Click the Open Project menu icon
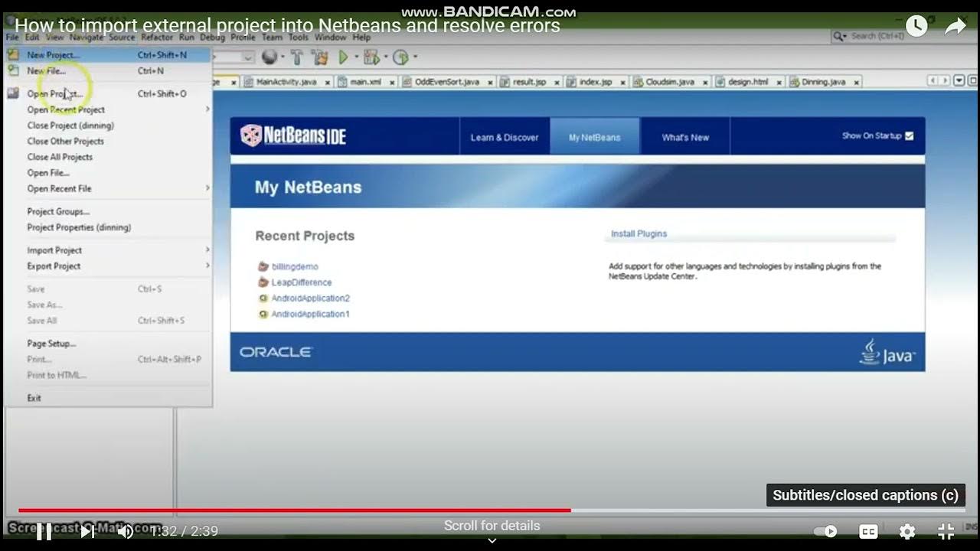 (x=13, y=93)
